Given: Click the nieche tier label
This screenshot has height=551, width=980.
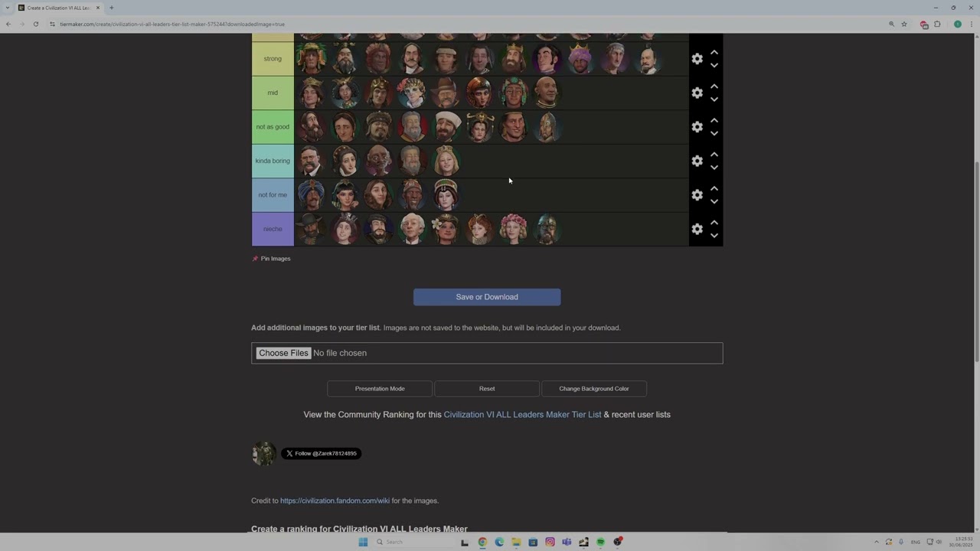Looking at the screenshot, I should (x=273, y=229).
